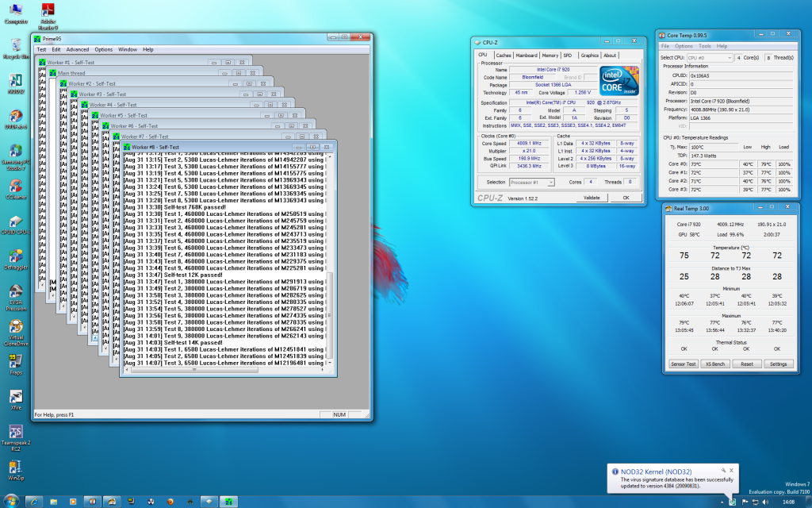Open the Teamspeak 2 RC2 desktop icon
Screen dimensions: 812x508
[16, 438]
